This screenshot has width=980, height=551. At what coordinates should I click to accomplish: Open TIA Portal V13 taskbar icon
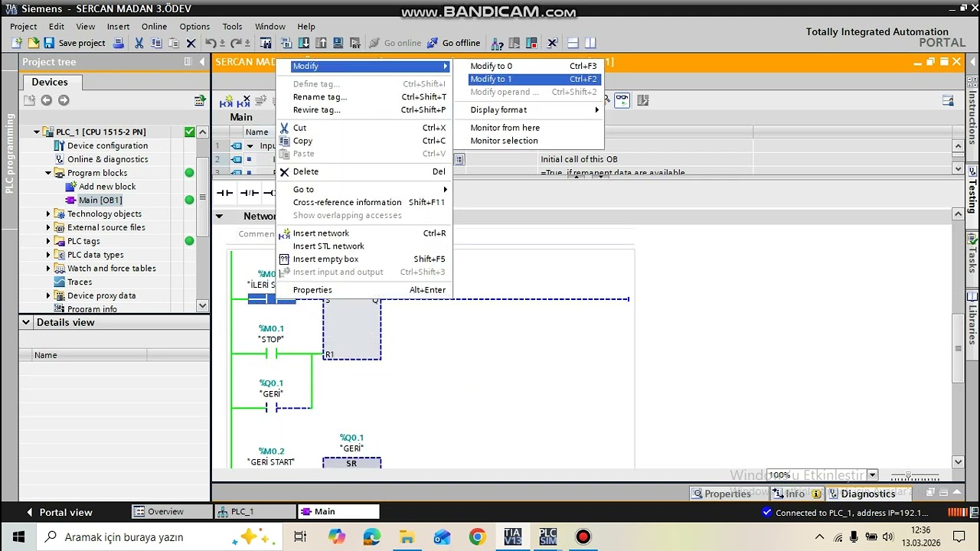coord(512,536)
